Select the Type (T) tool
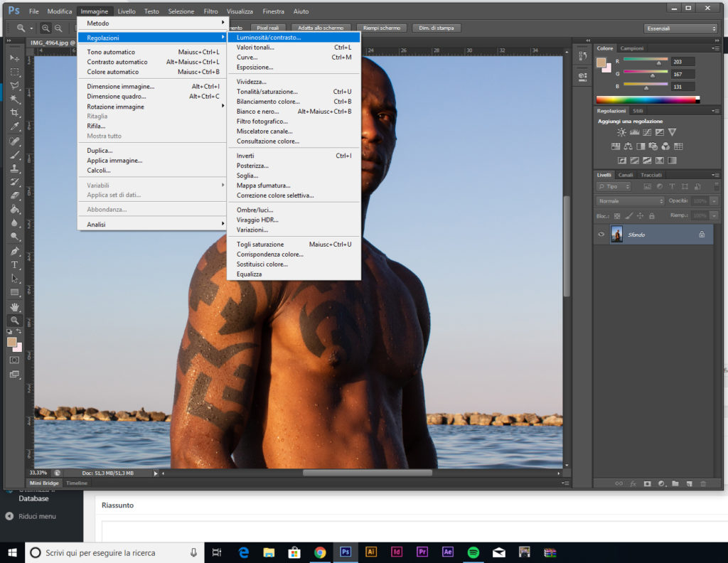The width and height of the screenshot is (728, 563). point(14,264)
